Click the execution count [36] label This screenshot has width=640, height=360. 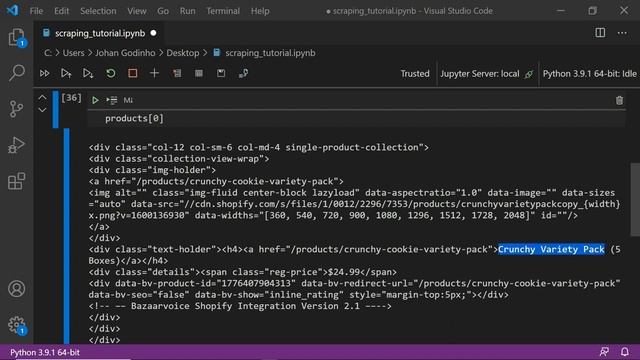(71, 98)
